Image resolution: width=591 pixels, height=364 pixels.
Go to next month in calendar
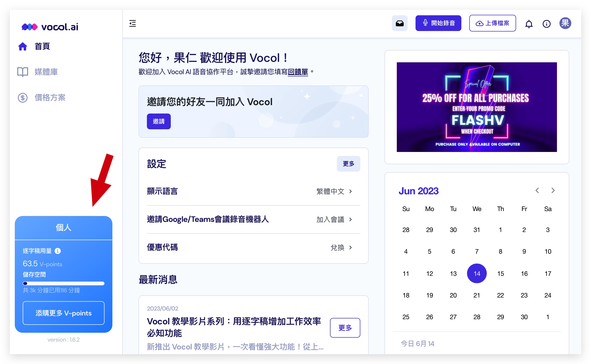(x=553, y=190)
